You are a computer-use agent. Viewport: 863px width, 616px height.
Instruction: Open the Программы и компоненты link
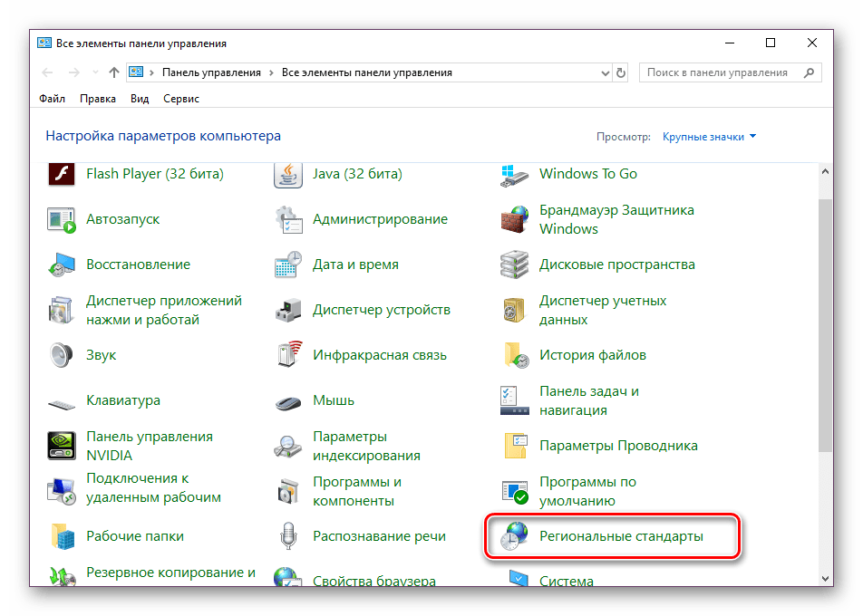(x=356, y=491)
